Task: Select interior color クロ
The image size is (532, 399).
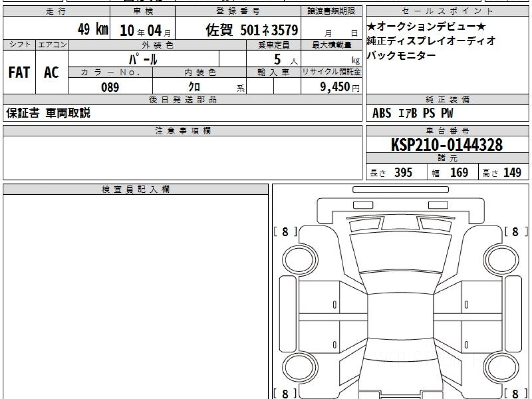Action: click(194, 86)
